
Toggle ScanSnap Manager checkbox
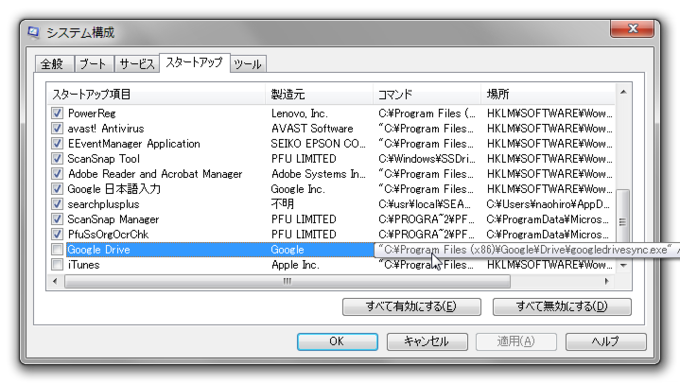(57, 219)
